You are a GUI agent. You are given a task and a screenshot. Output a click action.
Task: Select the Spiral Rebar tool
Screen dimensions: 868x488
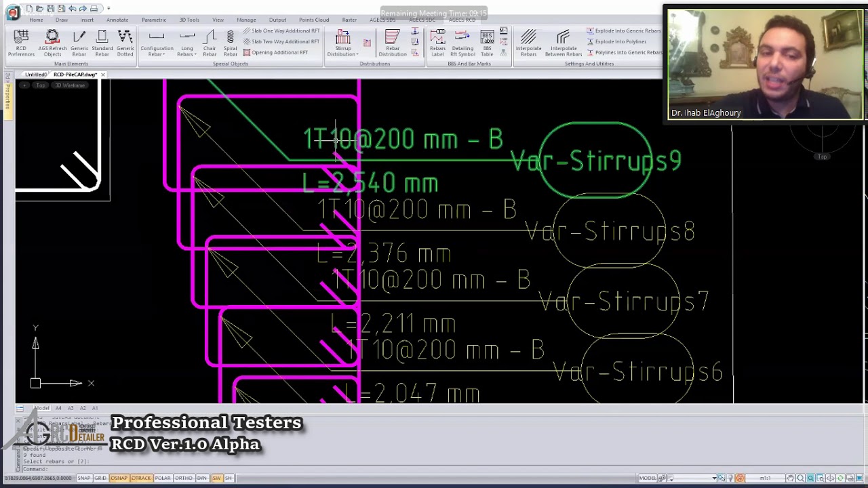coord(230,42)
